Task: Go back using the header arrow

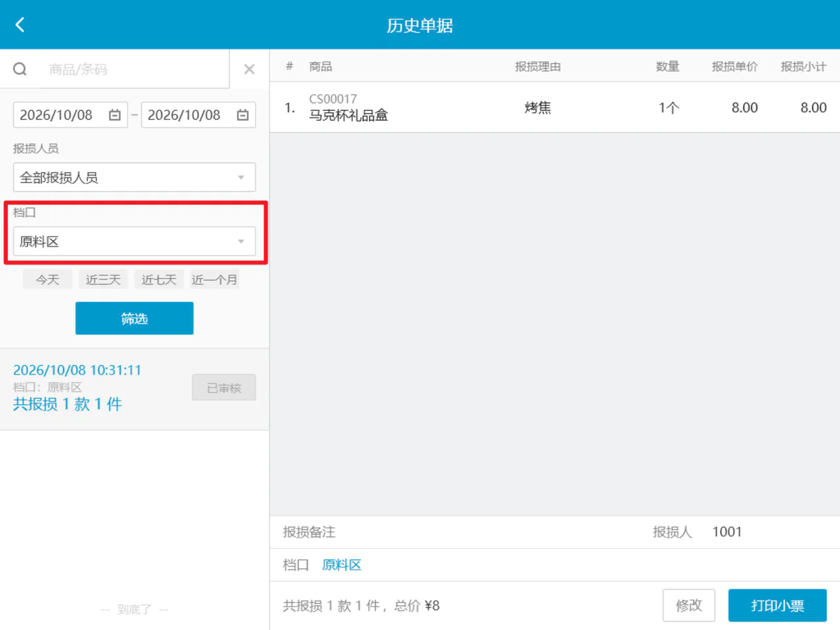Action: [x=20, y=25]
